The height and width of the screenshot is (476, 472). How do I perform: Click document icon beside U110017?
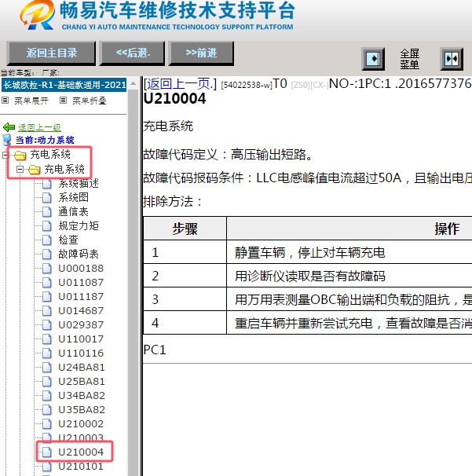click(47, 339)
